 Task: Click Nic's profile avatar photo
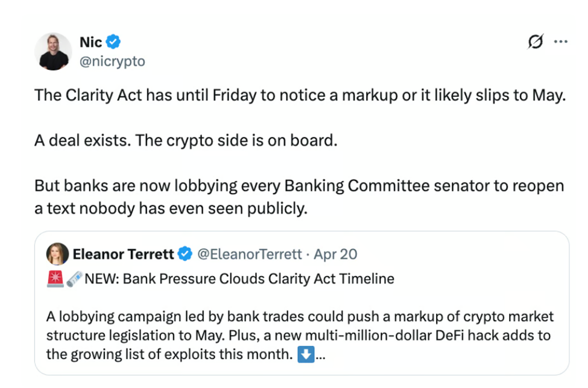point(52,51)
